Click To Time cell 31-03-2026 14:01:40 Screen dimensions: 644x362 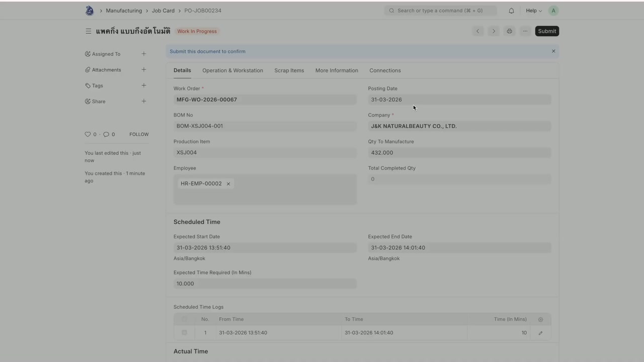coord(404,333)
